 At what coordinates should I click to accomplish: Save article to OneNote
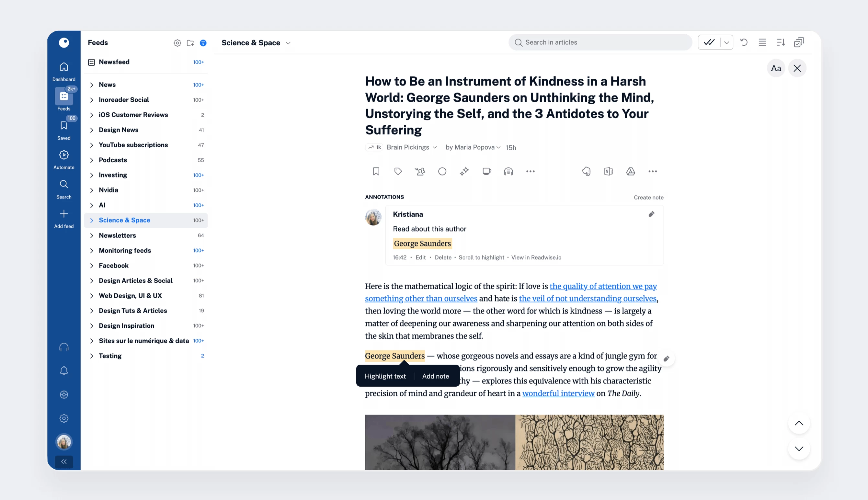pos(609,171)
